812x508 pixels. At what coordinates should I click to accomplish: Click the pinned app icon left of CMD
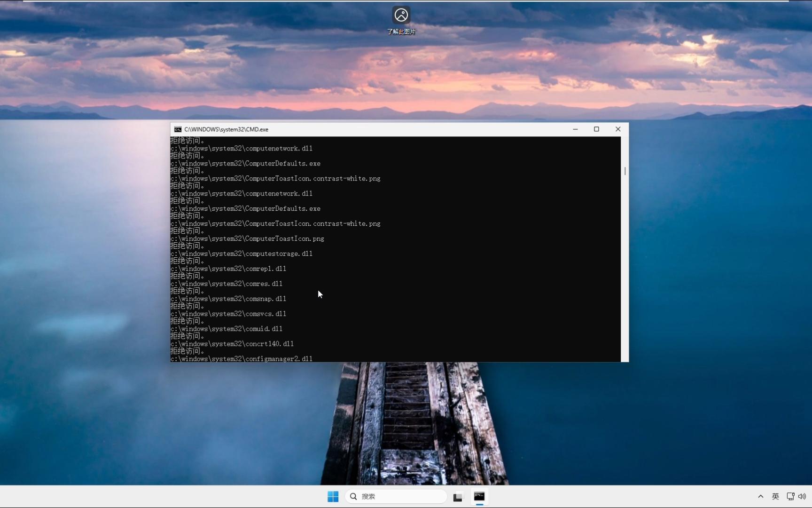457,496
